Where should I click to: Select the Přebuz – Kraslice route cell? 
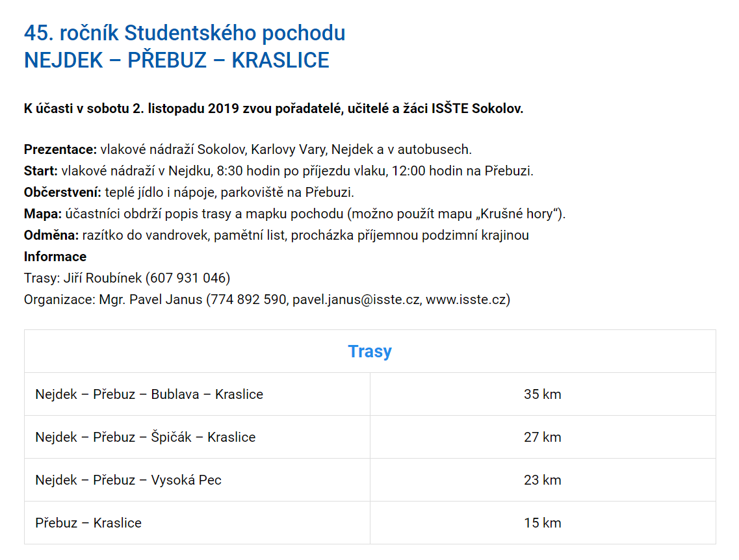tap(197, 523)
